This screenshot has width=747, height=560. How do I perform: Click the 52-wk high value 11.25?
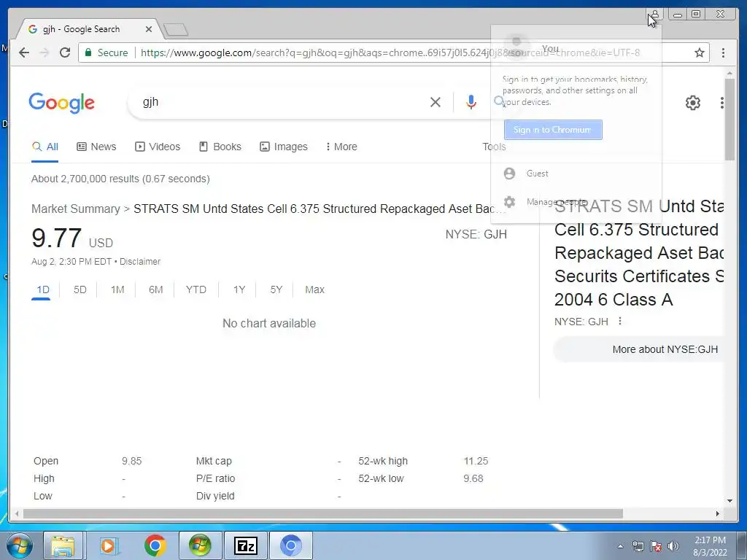[476, 461]
